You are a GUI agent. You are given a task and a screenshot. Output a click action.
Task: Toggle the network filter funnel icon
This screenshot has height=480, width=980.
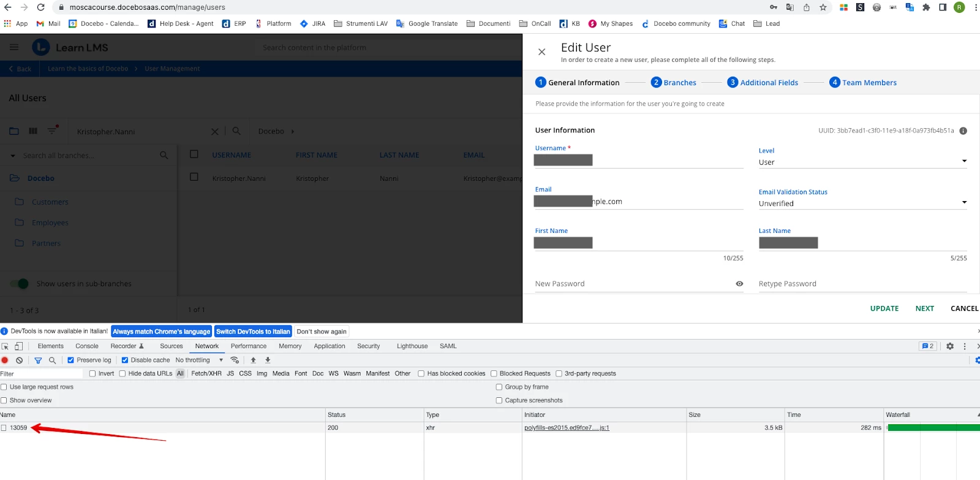click(38, 360)
